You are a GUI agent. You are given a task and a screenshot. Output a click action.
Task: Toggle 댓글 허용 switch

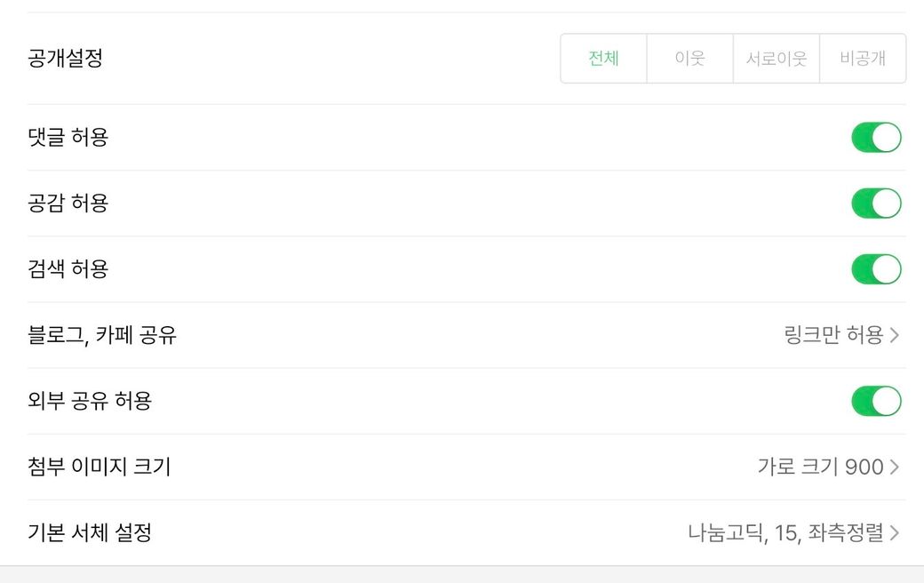(x=876, y=138)
